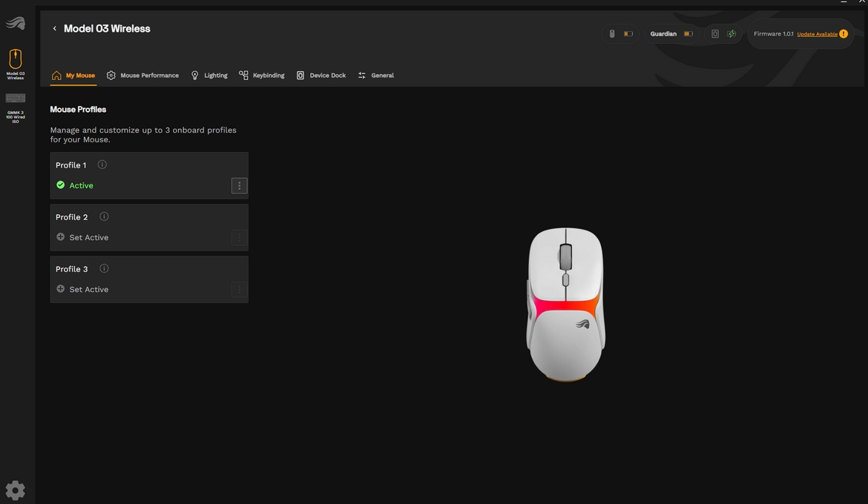Screen dimensions: 868x504
Task: Click the mouse icon in the top status bar
Action: tap(612, 34)
